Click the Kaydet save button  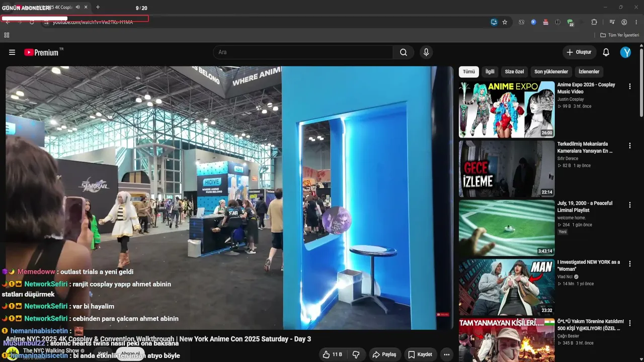click(x=420, y=354)
